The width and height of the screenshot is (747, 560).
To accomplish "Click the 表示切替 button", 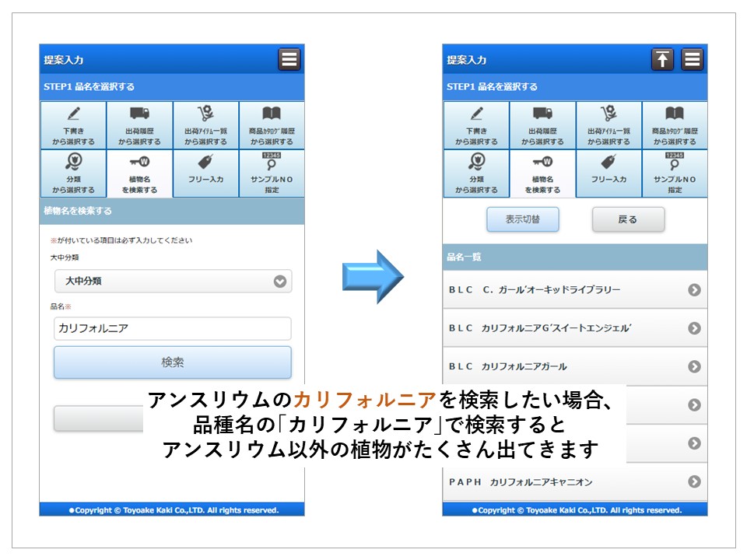I will pos(523,219).
